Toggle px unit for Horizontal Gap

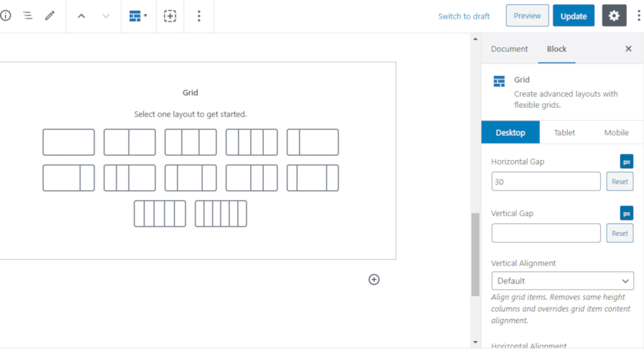[626, 162]
